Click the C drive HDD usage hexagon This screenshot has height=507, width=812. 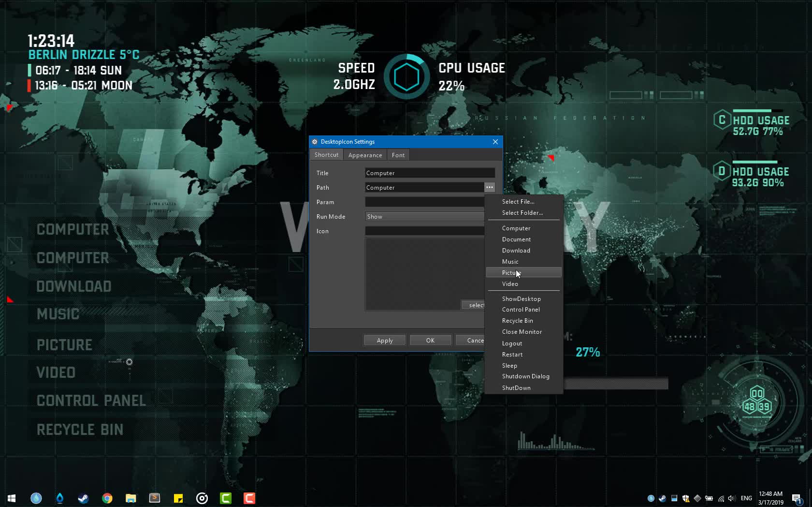pos(722,120)
